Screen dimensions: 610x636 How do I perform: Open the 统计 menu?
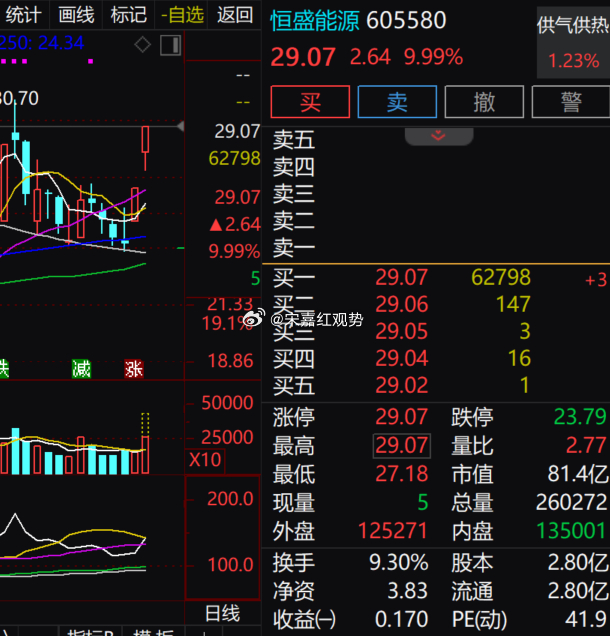click(23, 15)
